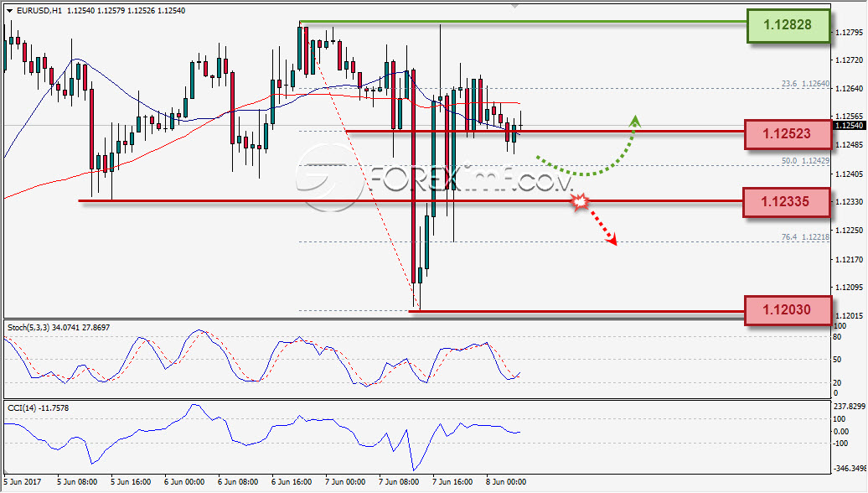
Task: Click the Fibonacci label 76.4 1.12218
Action: coord(805,237)
